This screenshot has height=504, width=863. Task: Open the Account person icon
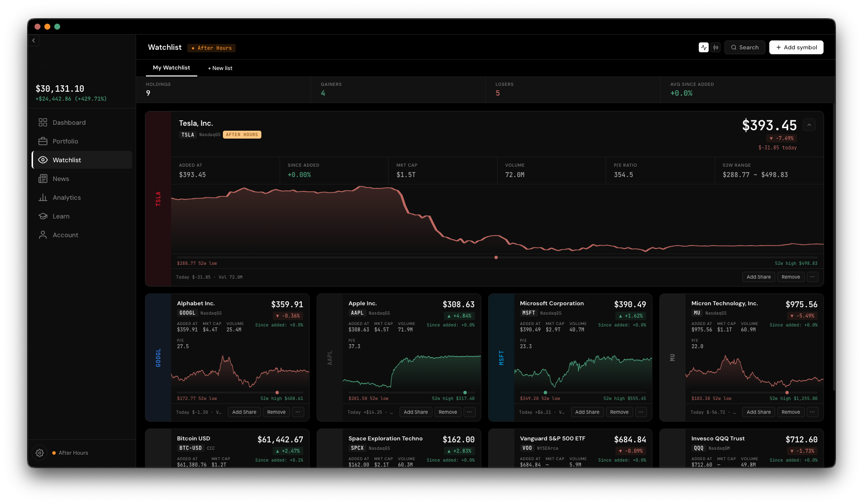click(43, 235)
